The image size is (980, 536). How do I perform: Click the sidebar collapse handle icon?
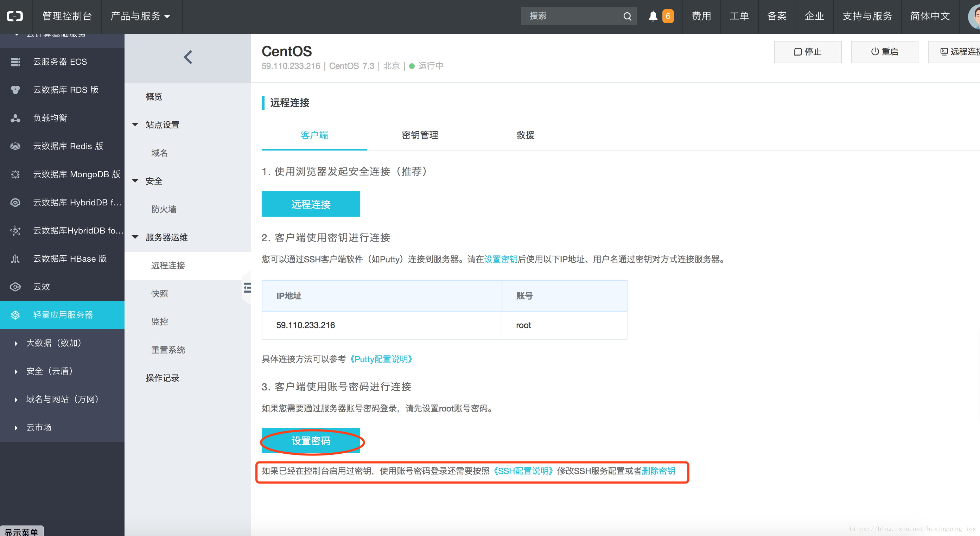pyautogui.click(x=247, y=288)
